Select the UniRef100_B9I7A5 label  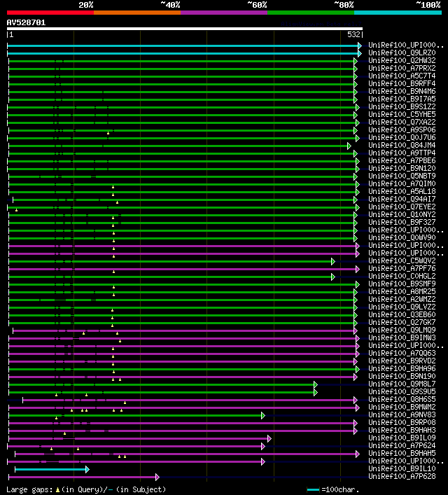click(x=402, y=99)
